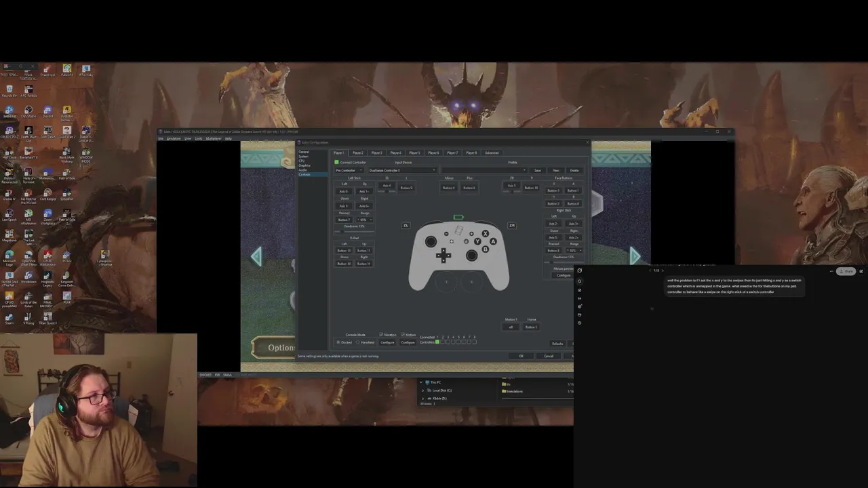Open the OBS Studio desktop icon
Image resolution: width=868 pixels, height=488 pixels.
pos(28,110)
